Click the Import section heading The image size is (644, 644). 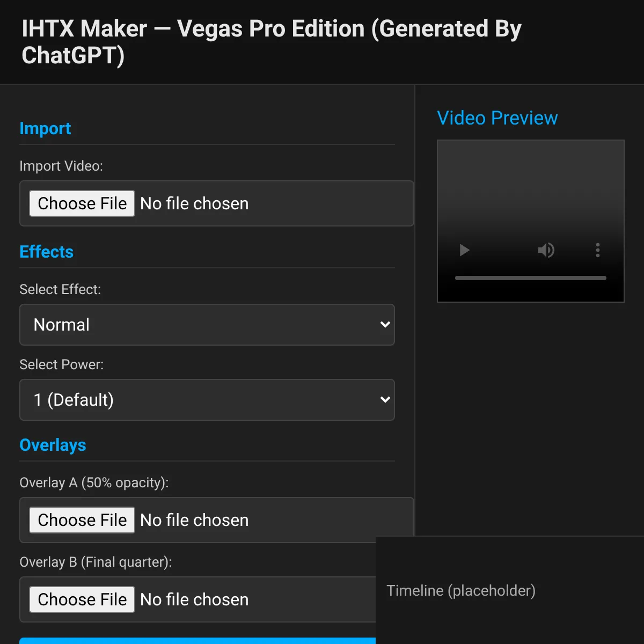click(x=45, y=128)
